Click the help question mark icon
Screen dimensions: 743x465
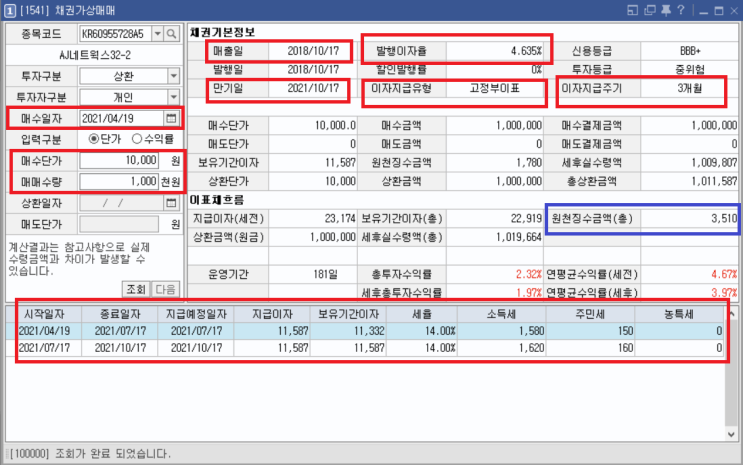pyautogui.click(x=680, y=10)
